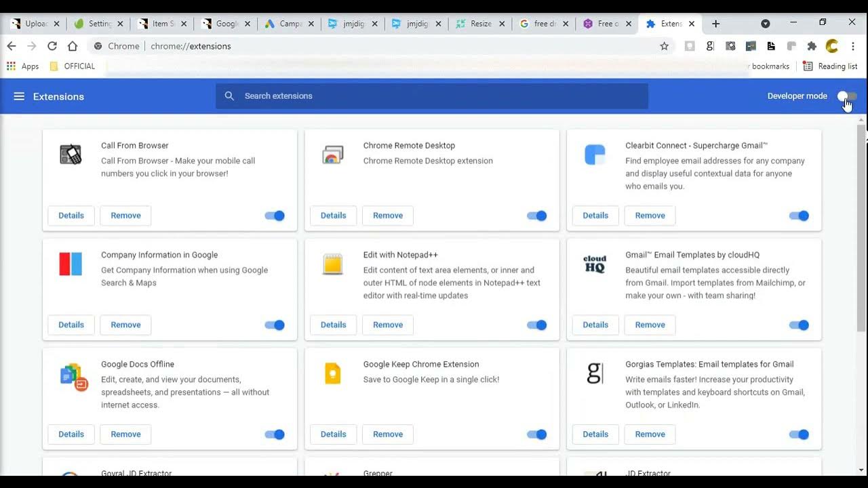Open the browser home page
The image size is (868, 488).
[73, 46]
